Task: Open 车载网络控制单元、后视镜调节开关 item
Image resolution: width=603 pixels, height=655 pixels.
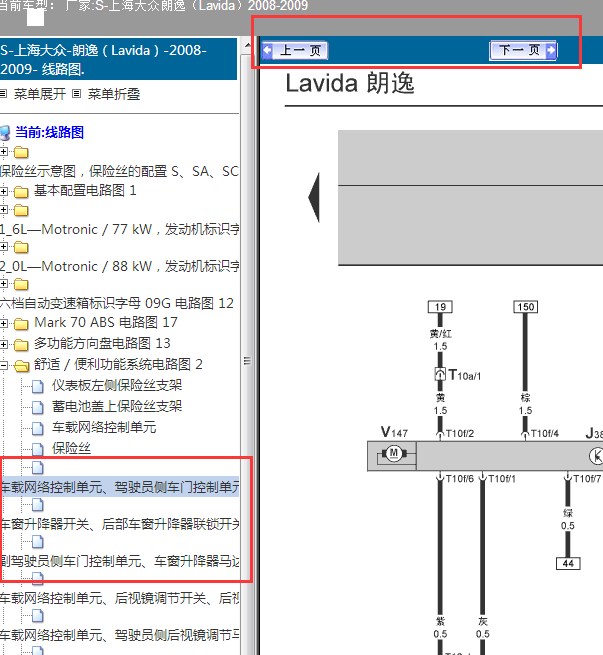Action: [119, 598]
